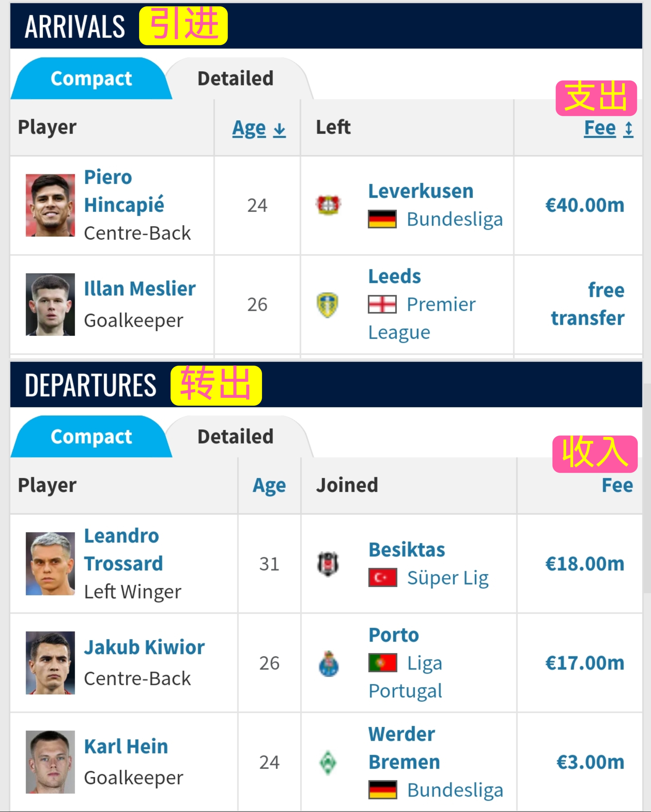
Task: Open Piero Hincapié player profile link
Action: click(x=124, y=191)
